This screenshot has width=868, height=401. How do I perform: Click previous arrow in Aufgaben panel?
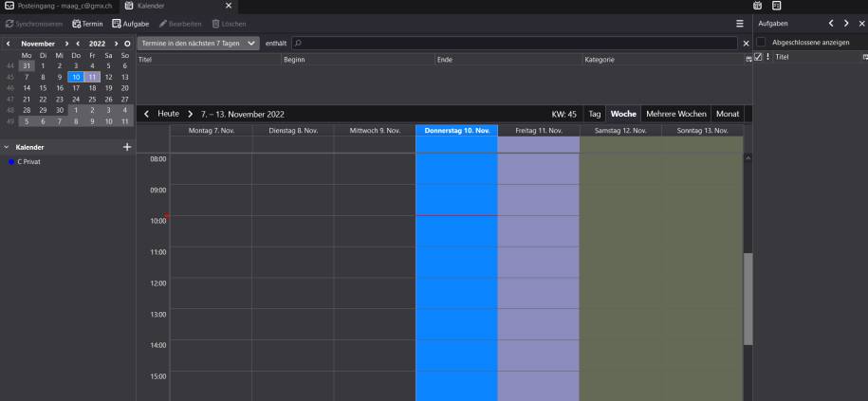tap(831, 24)
